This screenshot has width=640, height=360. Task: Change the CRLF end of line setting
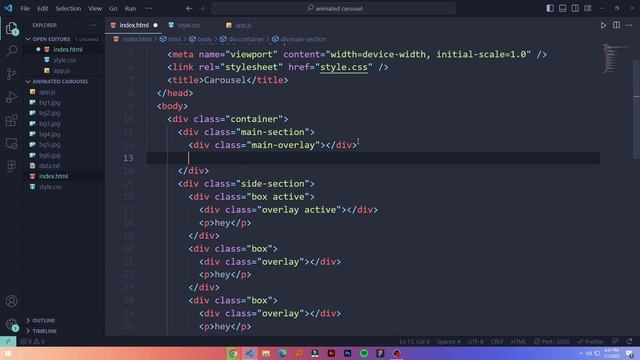[497, 341]
